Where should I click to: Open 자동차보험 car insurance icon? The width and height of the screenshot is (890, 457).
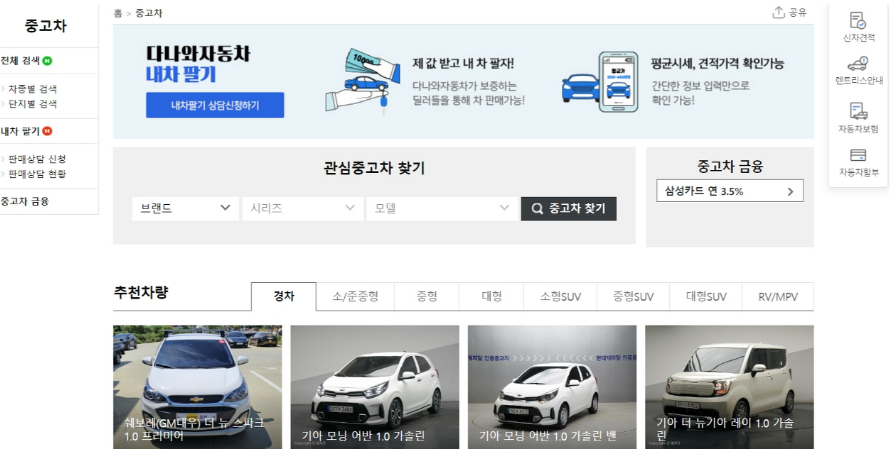(x=858, y=111)
